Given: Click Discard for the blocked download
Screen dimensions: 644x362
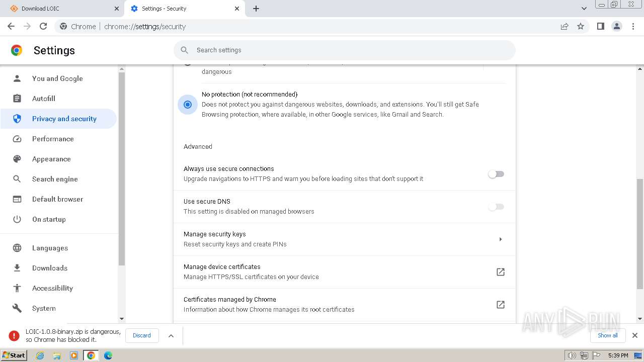Looking at the screenshot, I should pos(142,335).
